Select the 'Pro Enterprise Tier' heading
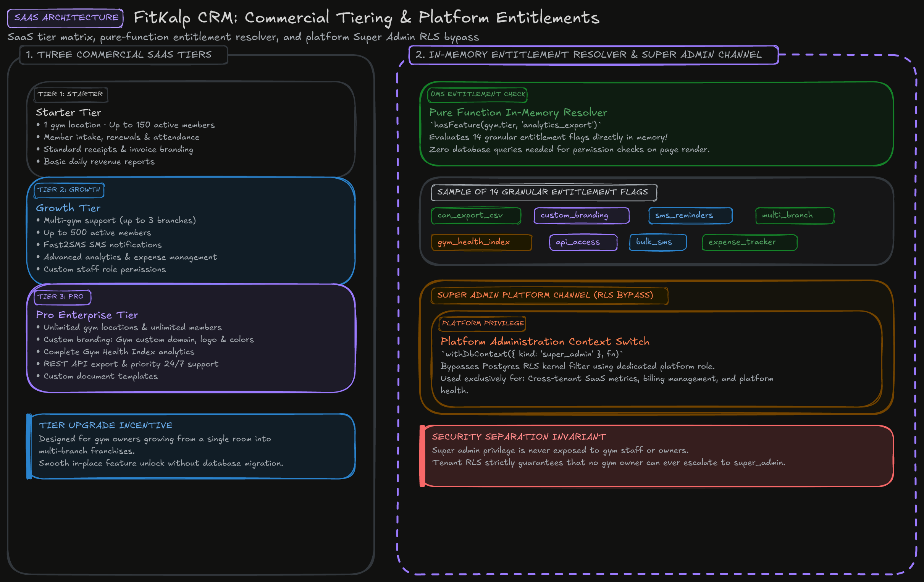 coord(87,315)
